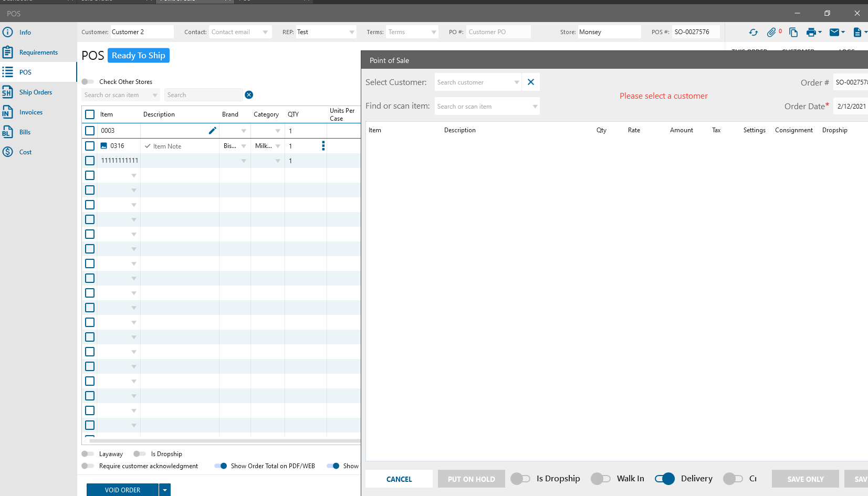Open Brand dropdown for item 0316

244,146
